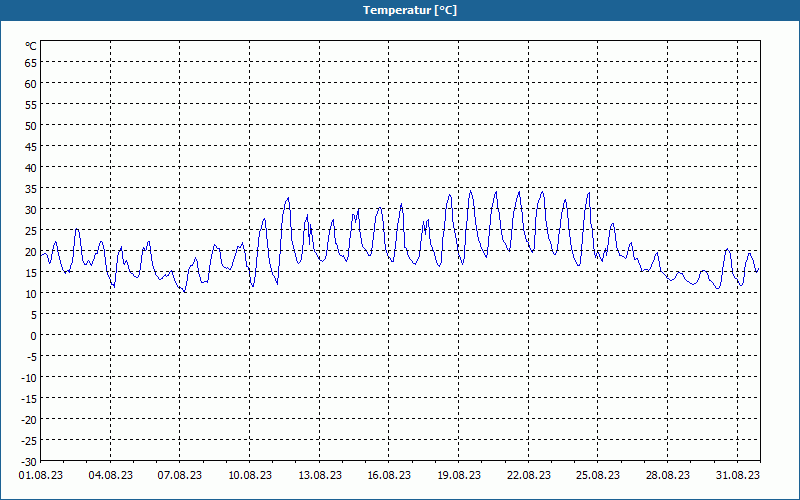Click the date label 10.08.23
The image size is (800, 500).
pyautogui.click(x=249, y=476)
